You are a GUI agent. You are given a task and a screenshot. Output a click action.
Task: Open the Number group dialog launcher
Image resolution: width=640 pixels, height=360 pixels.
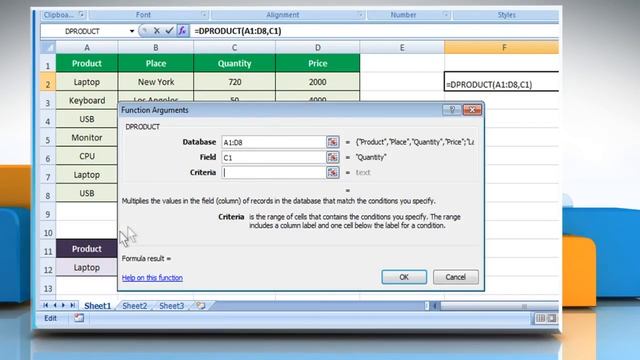(x=446, y=15)
